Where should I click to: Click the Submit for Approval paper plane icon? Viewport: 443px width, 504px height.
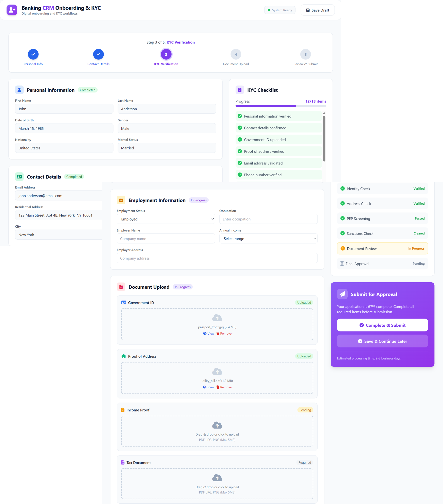343,294
